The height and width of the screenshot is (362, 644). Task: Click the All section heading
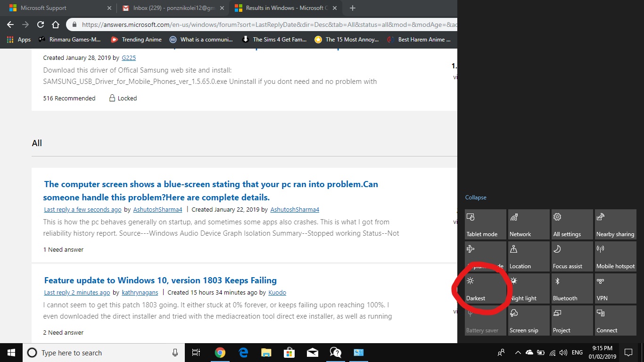pos(37,143)
